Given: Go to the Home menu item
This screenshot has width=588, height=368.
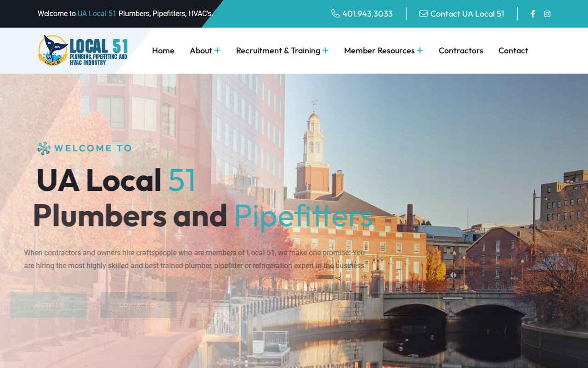Looking at the screenshot, I should (163, 51).
